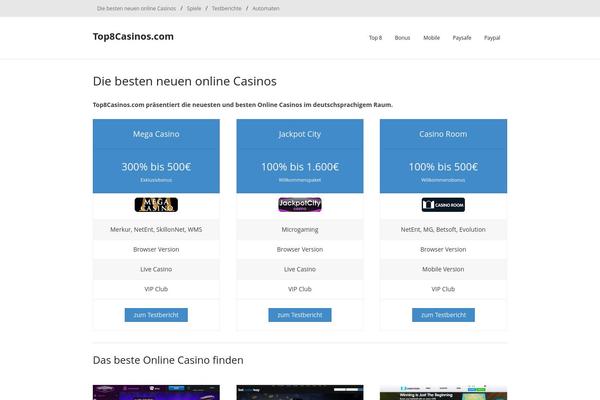Click the JackpotCity logo image

300,205
